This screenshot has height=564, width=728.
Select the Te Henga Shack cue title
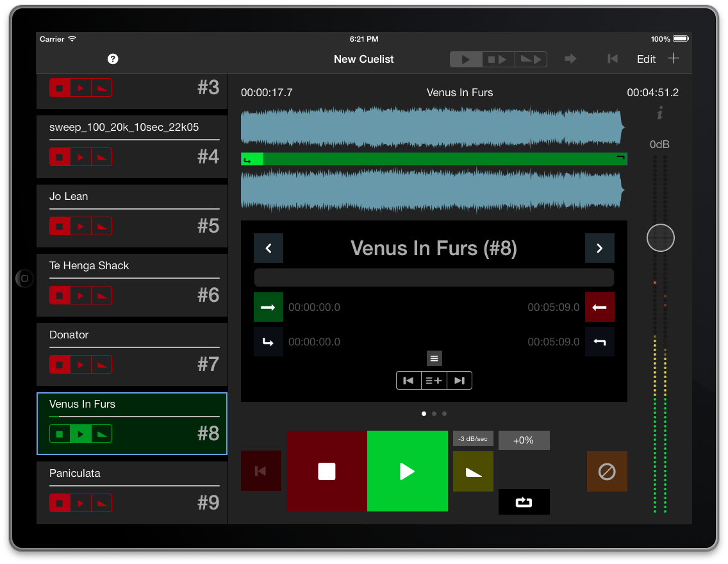89,265
